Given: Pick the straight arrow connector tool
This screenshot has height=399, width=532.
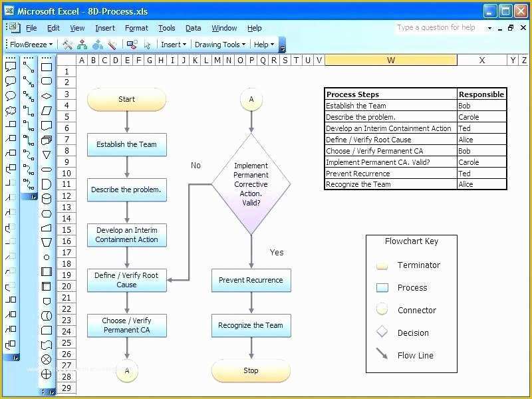Looking at the screenshot, I should tap(29, 81).
